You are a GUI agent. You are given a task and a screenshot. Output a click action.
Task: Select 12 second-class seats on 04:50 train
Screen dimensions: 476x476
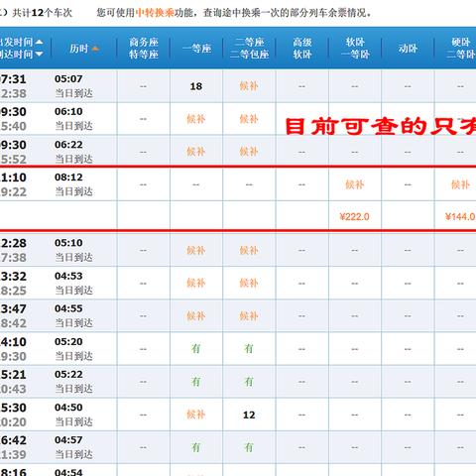click(249, 415)
